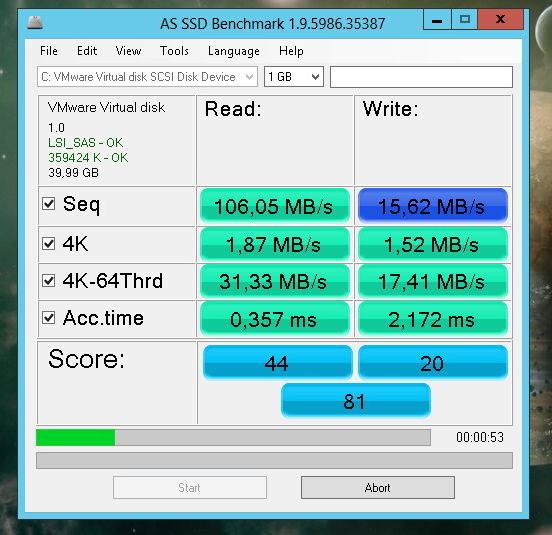Click the Abort button
The image size is (552, 535).
378,487
